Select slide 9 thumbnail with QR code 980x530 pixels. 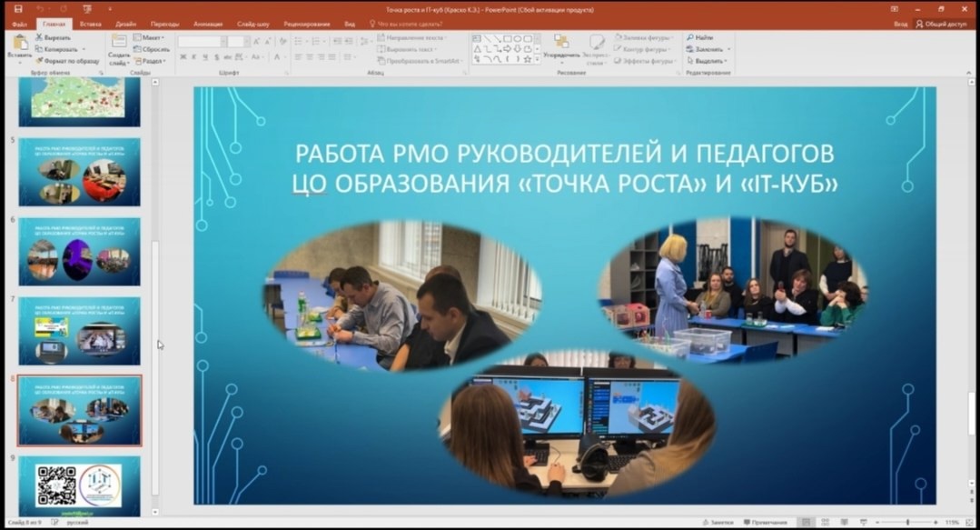(79, 486)
